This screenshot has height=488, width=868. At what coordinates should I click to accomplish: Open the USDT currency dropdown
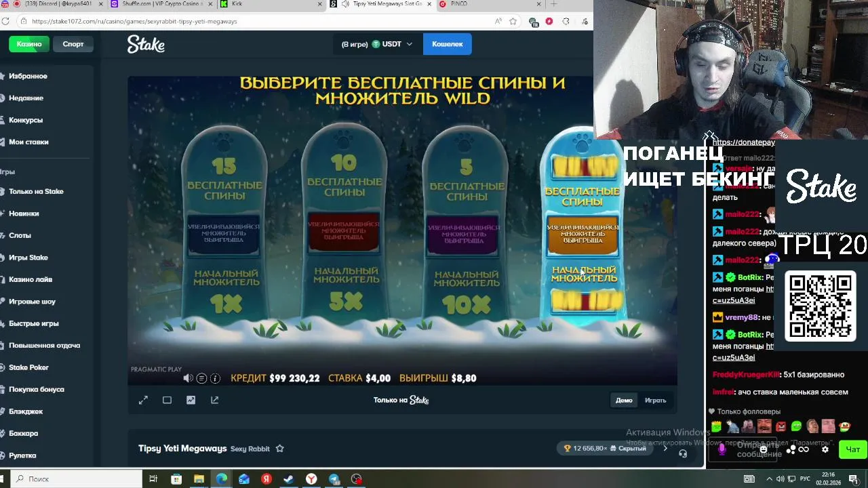(x=378, y=44)
